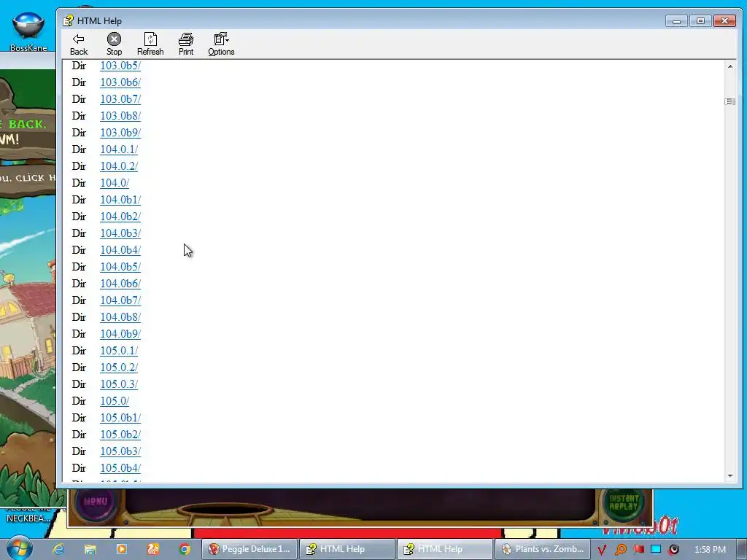Open the 103.0b6/ directory link
Image resolution: width=747 pixels, height=560 pixels.
[x=120, y=82]
